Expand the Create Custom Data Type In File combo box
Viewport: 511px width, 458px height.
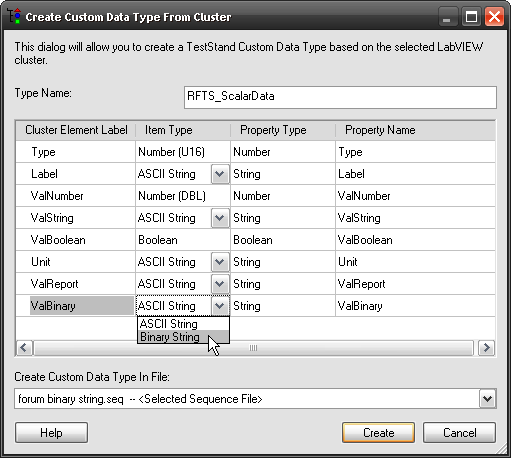point(488,399)
